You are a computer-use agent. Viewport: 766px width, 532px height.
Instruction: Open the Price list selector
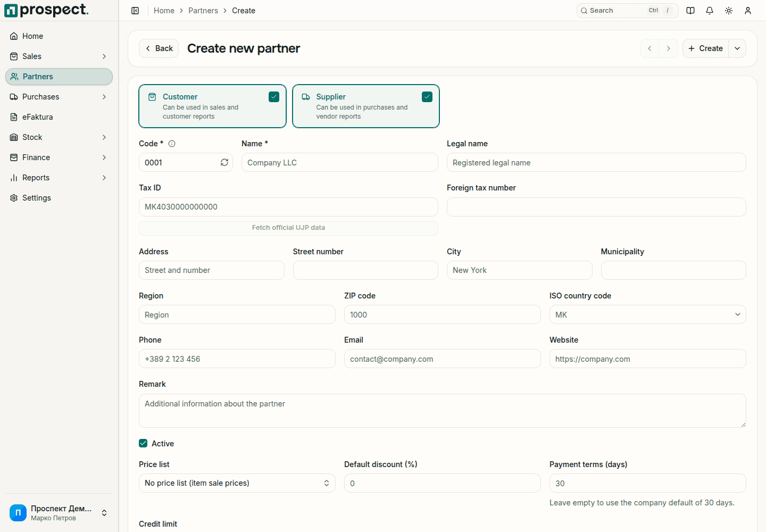[x=237, y=483]
